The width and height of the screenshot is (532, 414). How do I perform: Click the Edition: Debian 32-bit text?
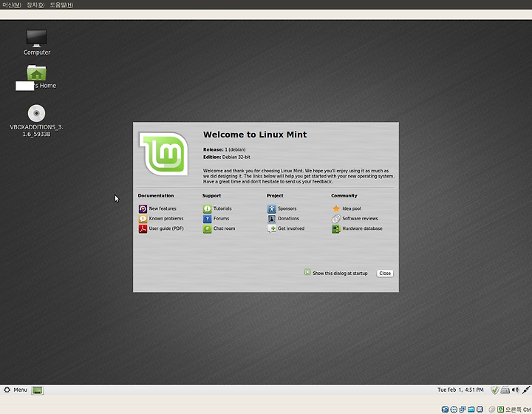pyautogui.click(x=227, y=157)
